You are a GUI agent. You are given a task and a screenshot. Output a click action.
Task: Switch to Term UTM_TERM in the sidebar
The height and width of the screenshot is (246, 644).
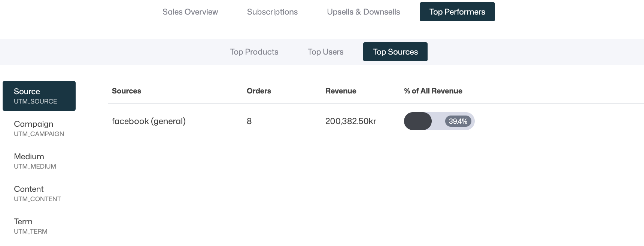tap(31, 226)
